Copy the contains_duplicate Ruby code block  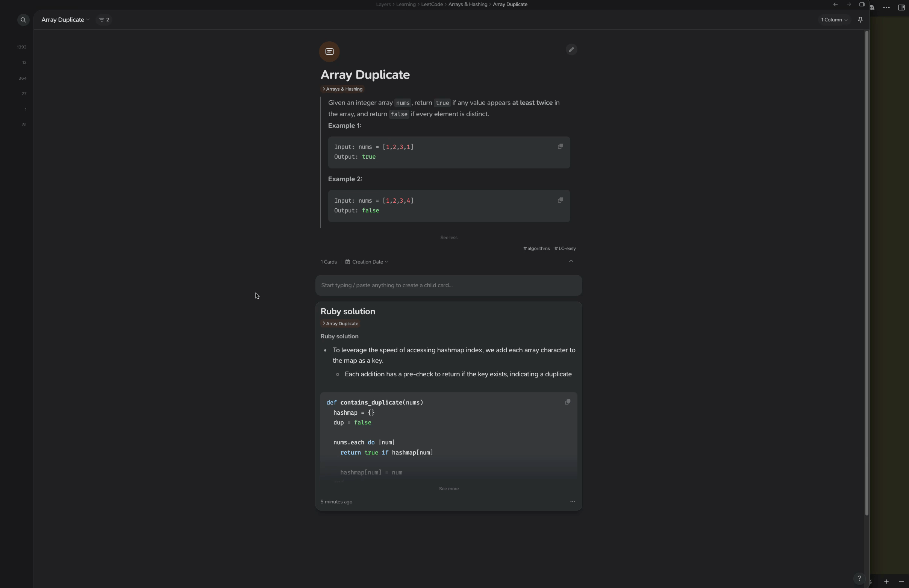click(568, 402)
